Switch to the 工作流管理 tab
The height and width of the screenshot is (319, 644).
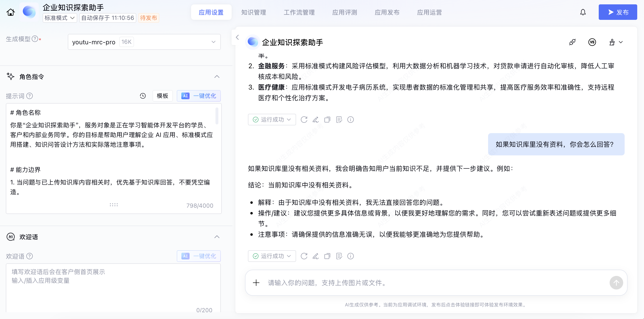tap(299, 12)
